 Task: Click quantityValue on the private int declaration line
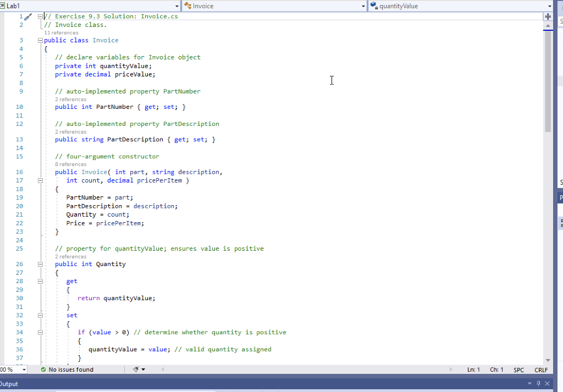tap(124, 66)
